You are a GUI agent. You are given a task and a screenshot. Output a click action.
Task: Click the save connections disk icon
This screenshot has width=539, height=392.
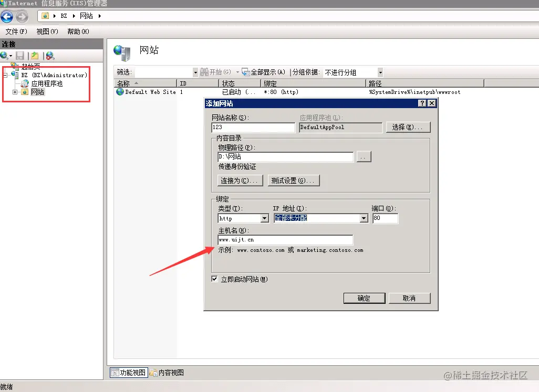coord(20,56)
